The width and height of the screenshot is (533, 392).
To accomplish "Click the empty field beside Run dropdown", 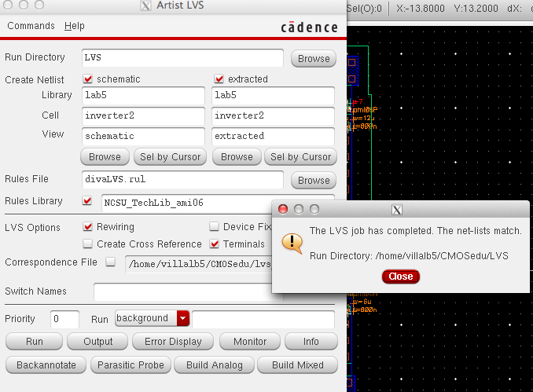I will point(263,319).
